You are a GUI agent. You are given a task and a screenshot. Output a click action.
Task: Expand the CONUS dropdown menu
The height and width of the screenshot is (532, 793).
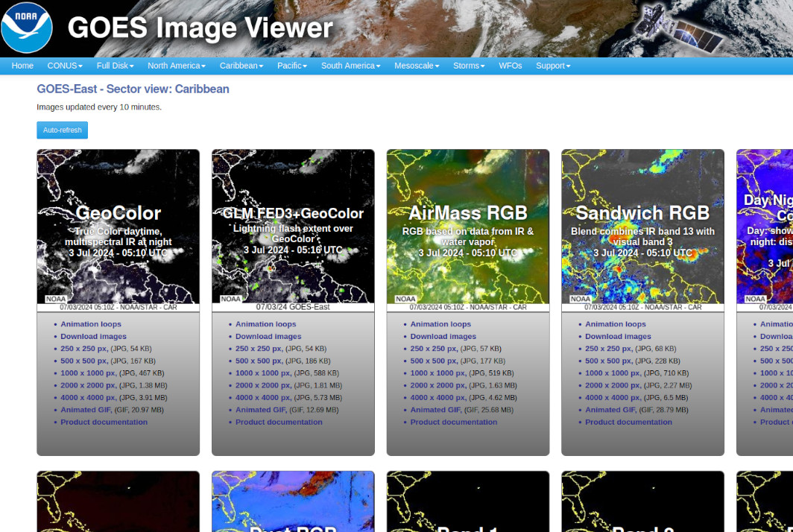pyautogui.click(x=64, y=66)
